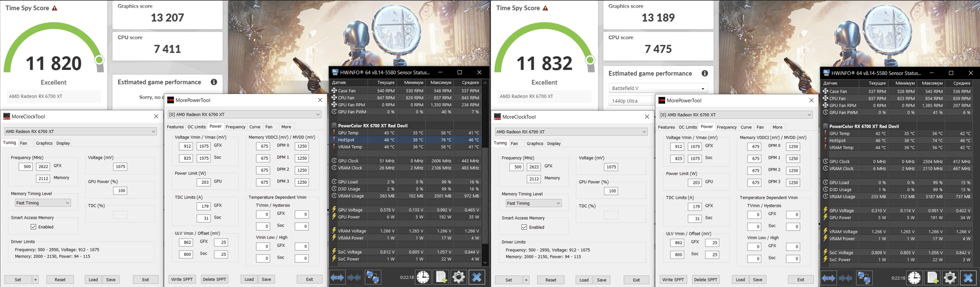The width and height of the screenshot is (980, 287).
Task: Click expand-columns arrows in right HWiNFO toolbar
Action: click(829, 278)
